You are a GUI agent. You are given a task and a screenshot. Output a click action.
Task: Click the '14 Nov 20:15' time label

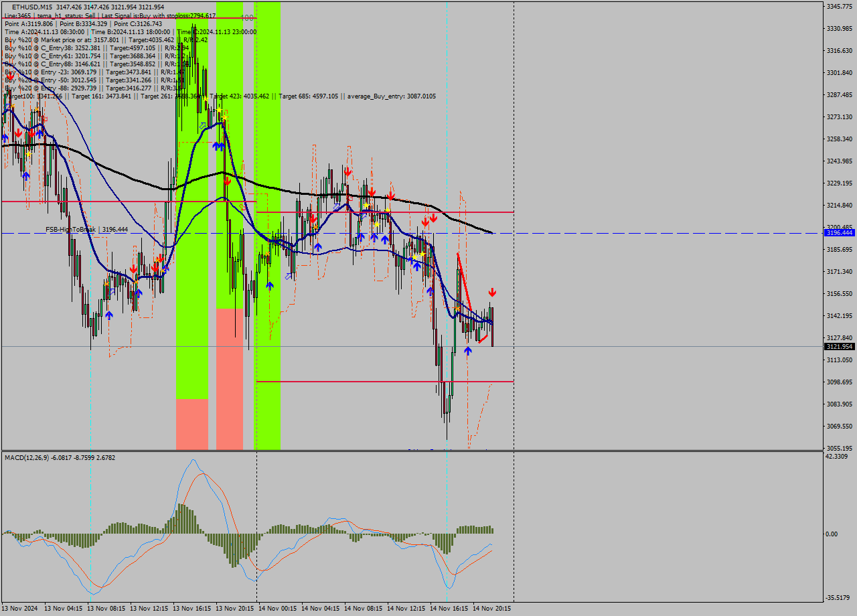coord(491,609)
